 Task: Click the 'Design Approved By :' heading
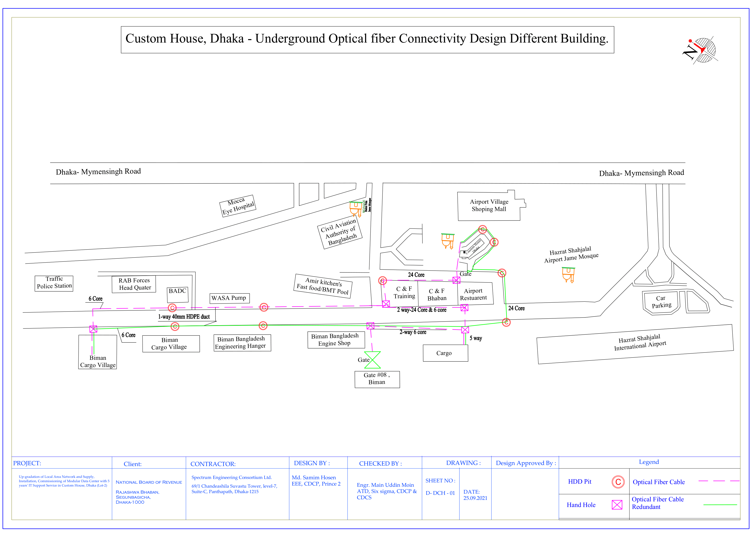(526, 463)
